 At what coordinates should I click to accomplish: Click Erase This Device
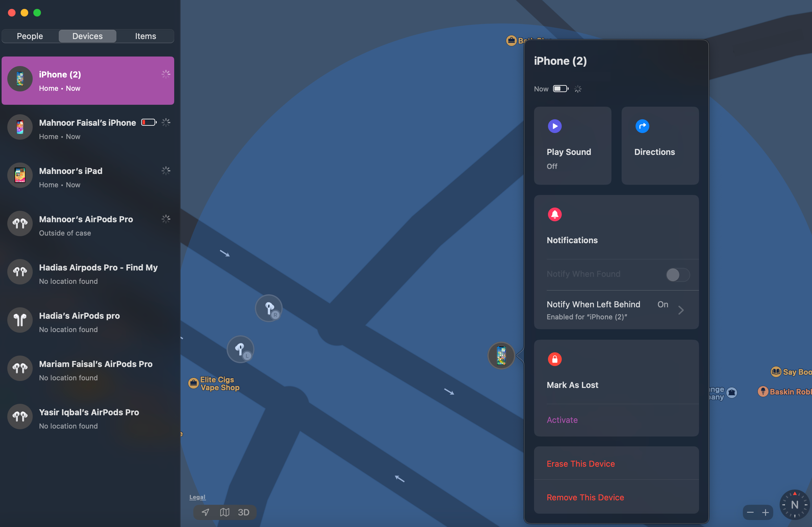(581, 464)
